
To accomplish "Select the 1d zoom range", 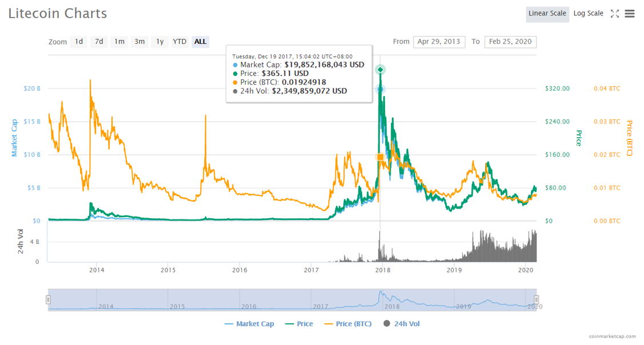I will click(x=79, y=42).
